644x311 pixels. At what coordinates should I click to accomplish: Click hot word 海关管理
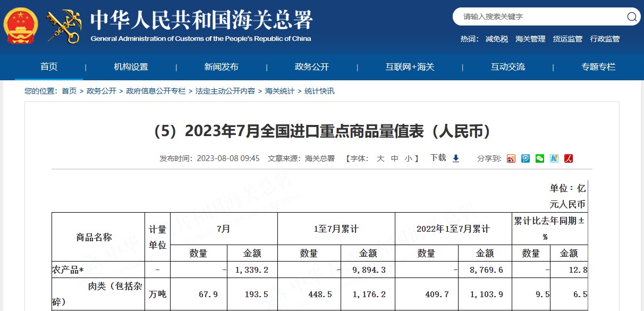click(530, 39)
